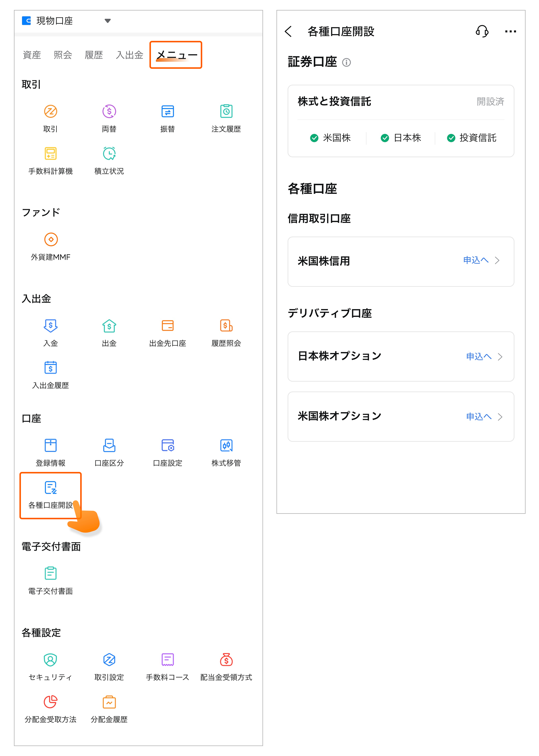The image size is (539, 756).
Task: Tap the 出金 withdrawal icon
Action: 109,326
